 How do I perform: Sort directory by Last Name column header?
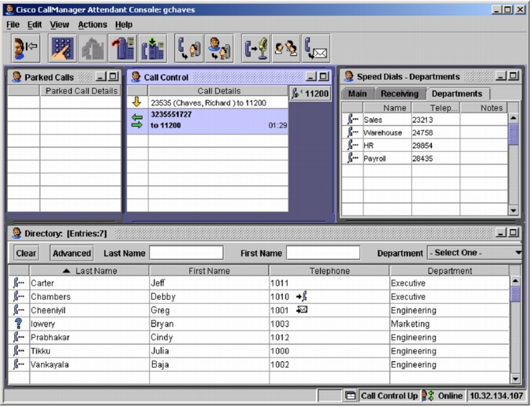(90, 271)
